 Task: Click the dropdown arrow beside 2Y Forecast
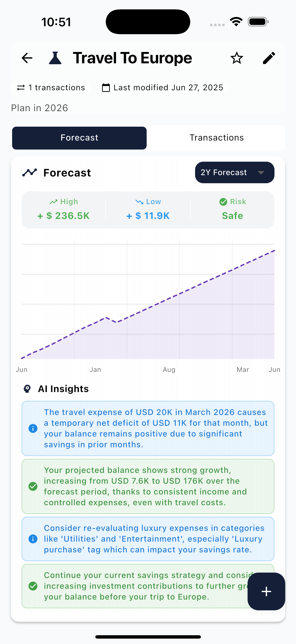pos(261,172)
